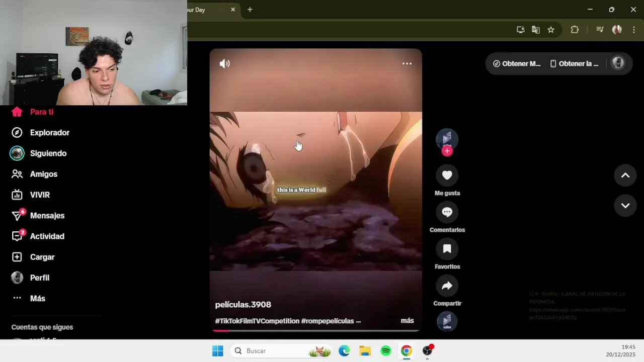Expand the caption with más
644x362 pixels.
[x=407, y=321]
